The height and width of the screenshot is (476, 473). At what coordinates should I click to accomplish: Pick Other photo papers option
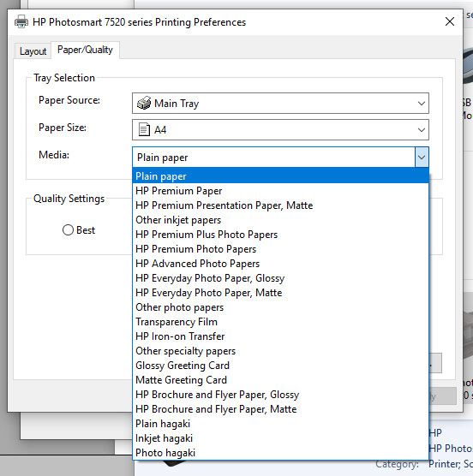click(x=280, y=307)
